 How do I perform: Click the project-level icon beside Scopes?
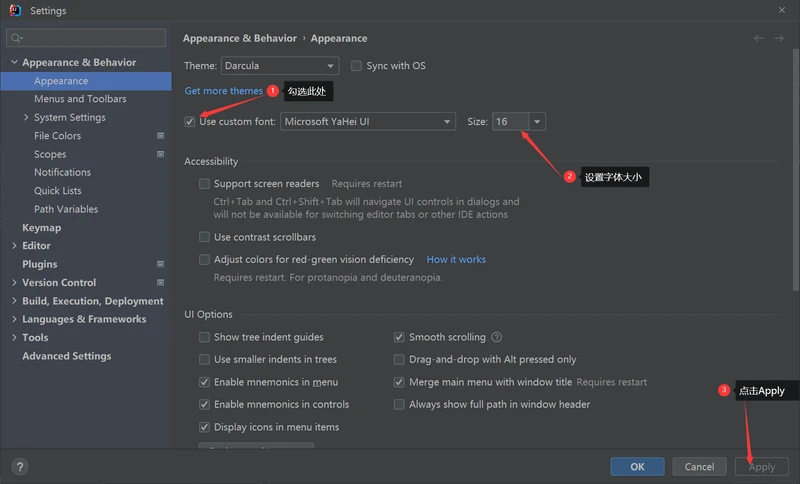160,154
